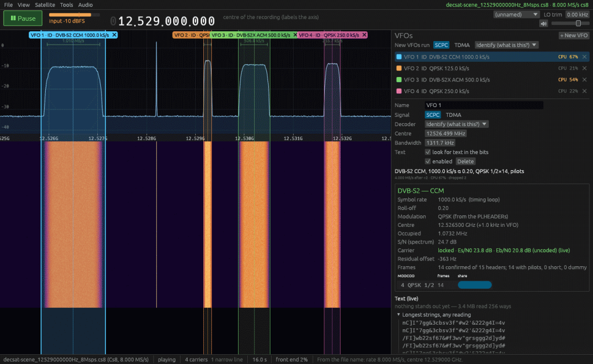Toggle the VFO enabled checkbox
This screenshot has height=364, width=593.
[428, 161]
